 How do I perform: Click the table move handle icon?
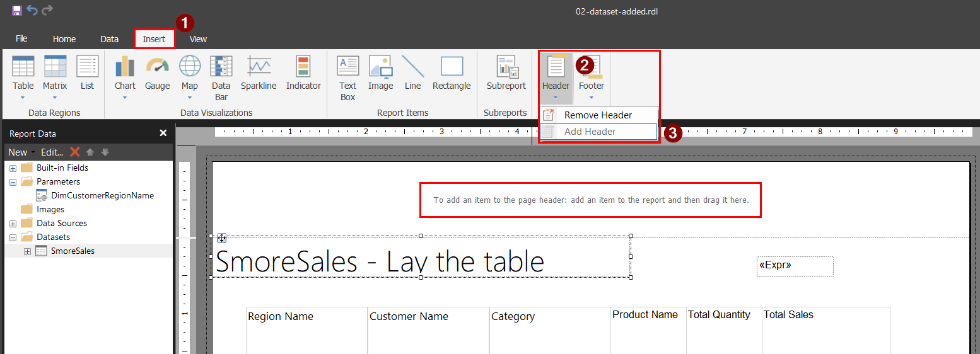click(x=221, y=237)
